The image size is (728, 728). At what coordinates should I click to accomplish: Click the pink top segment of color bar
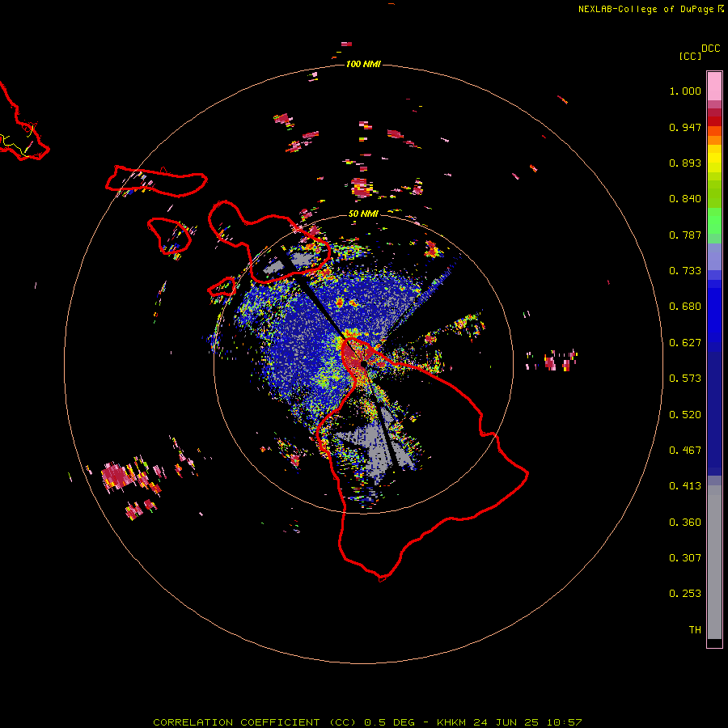[x=714, y=87]
